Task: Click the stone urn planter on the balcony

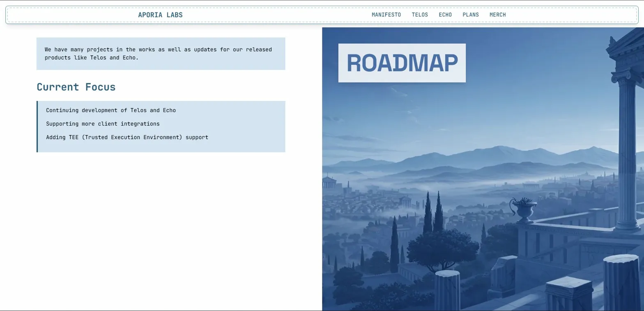Action: pyautogui.click(x=523, y=208)
